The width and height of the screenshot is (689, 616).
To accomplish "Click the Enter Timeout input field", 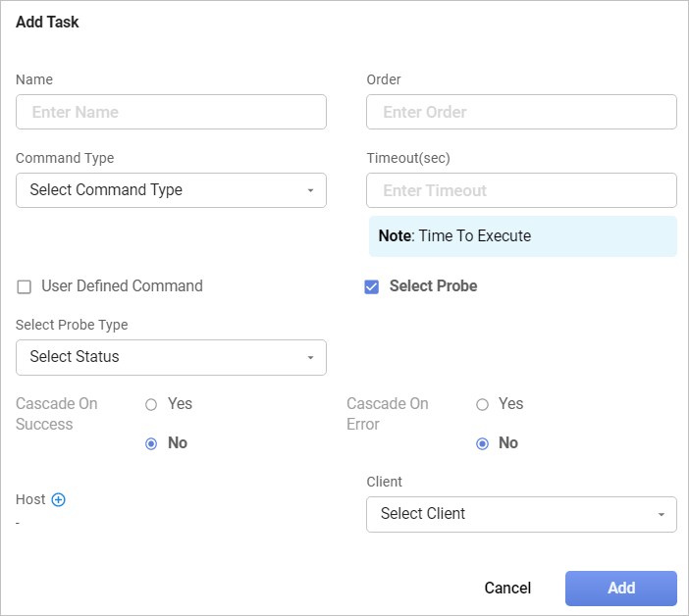I will point(521,190).
